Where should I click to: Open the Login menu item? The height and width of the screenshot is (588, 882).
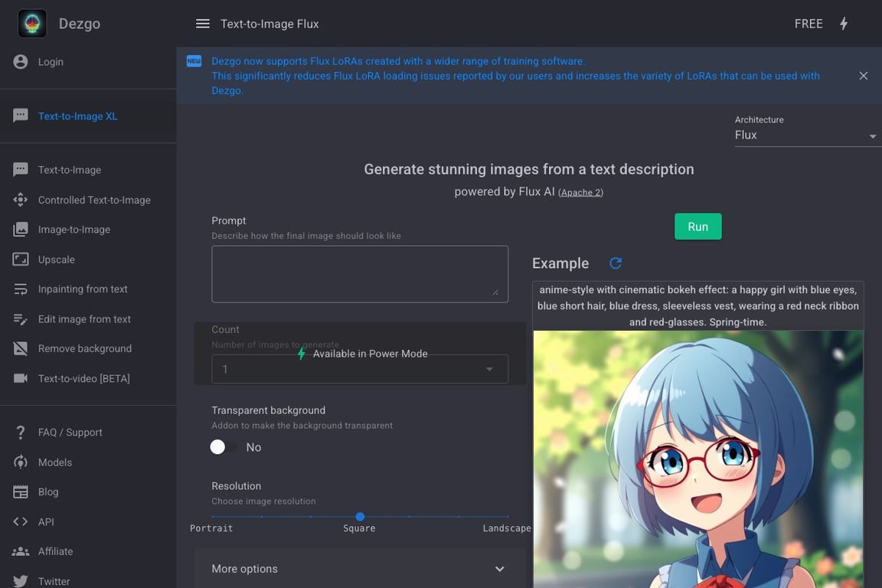coord(88,62)
